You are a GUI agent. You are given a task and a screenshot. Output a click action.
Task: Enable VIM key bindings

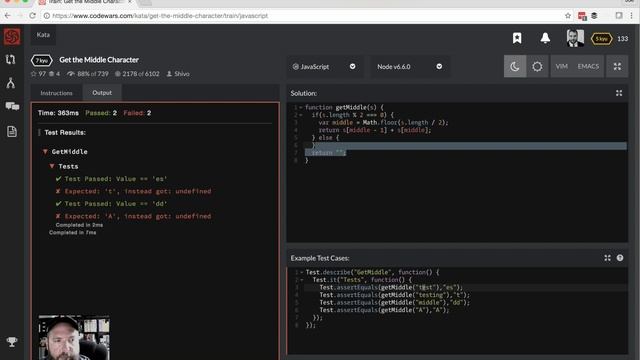(562, 67)
